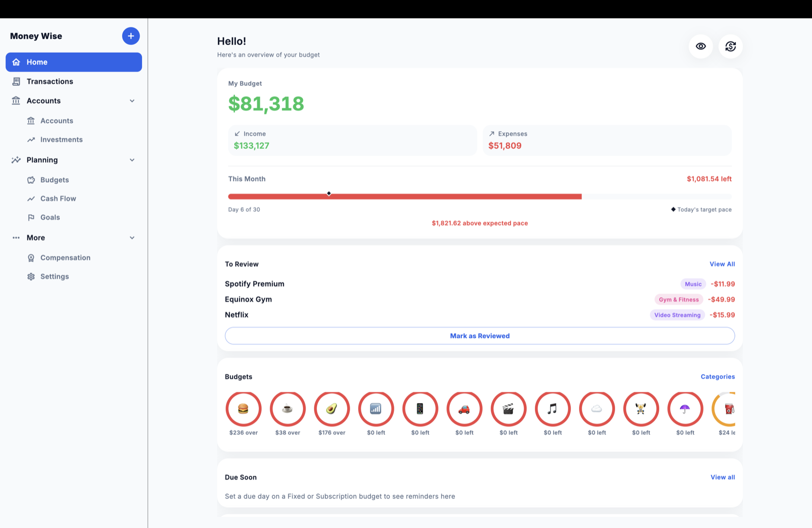The width and height of the screenshot is (812, 528).
Task: Select the umbrella budget ring
Action: (x=685, y=409)
